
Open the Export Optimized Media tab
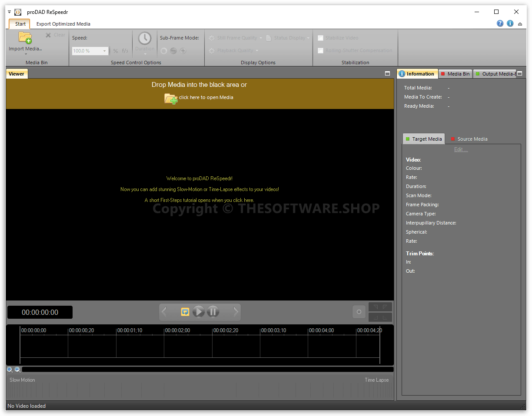click(x=63, y=24)
